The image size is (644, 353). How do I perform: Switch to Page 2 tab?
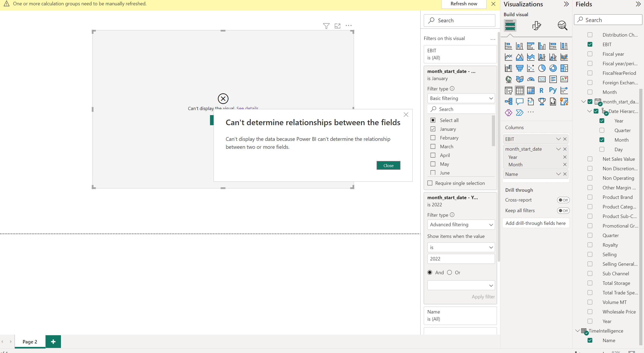30,342
